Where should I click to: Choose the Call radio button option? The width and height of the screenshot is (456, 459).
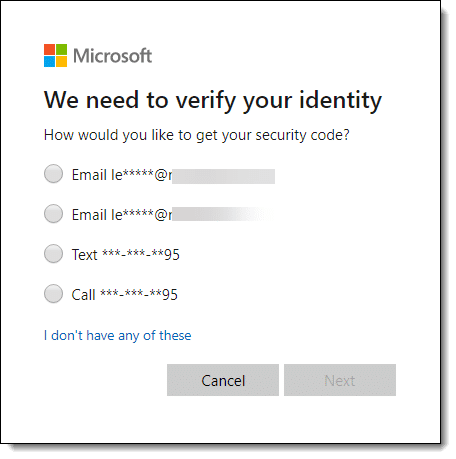pos(53,294)
